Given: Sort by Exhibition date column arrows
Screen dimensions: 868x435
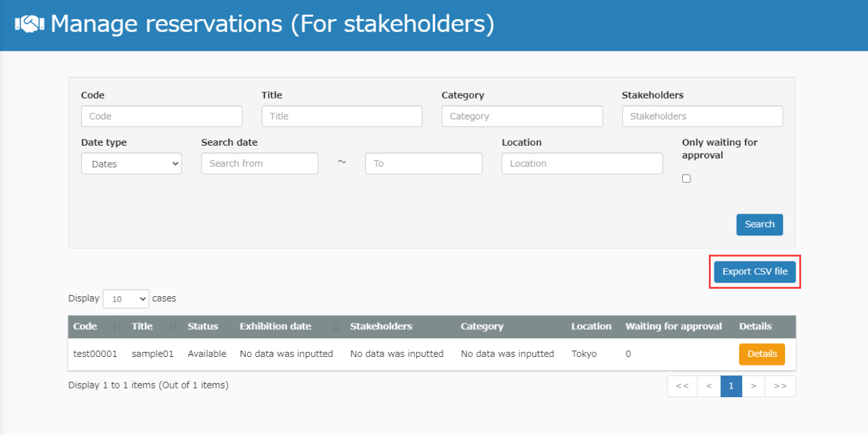Looking at the screenshot, I should [x=336, y=327].
